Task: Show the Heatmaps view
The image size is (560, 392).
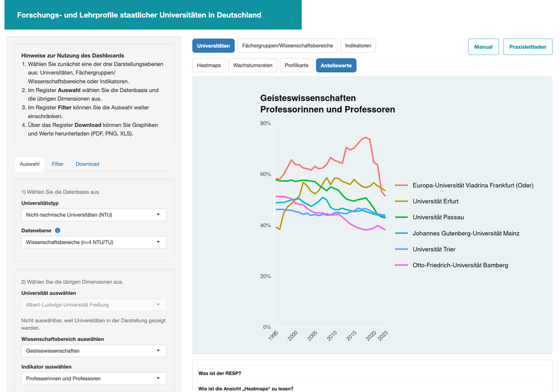Action: coord(209,65)
